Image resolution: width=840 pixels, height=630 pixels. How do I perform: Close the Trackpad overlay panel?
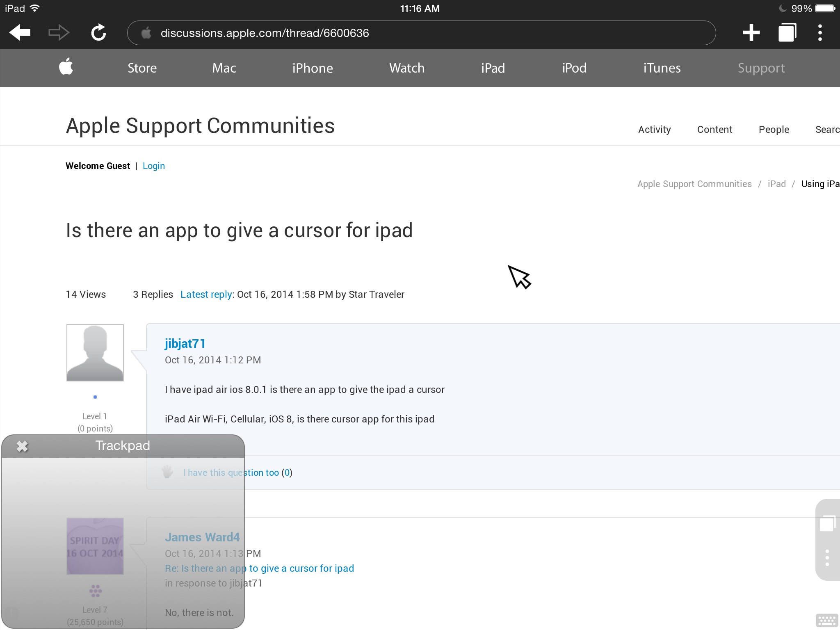coord(22,446)
